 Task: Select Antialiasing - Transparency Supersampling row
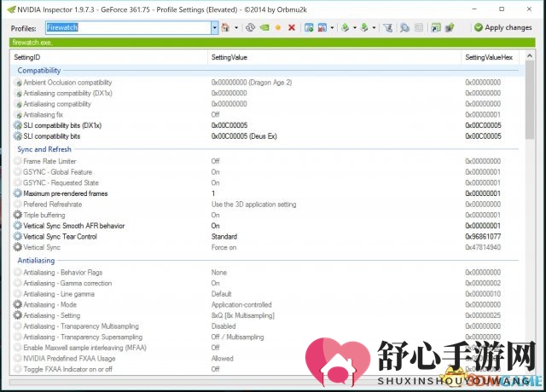coord(267,337)
